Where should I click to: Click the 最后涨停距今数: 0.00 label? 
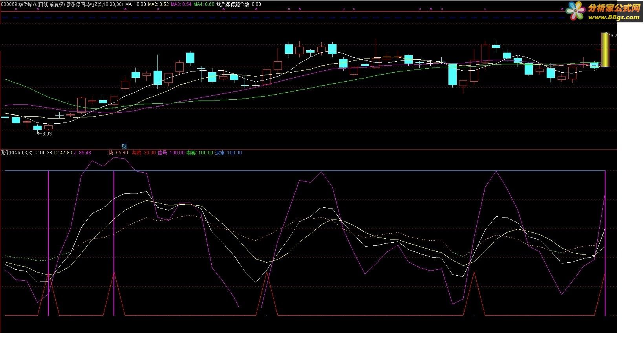tap(238, 4)
